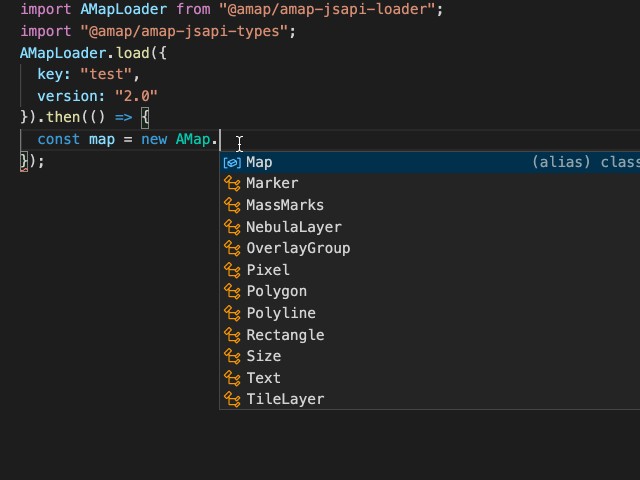This screenshot has height=480, width=640.
Task: Click the "(alias) class" detail text
Action: click(585, 162)
